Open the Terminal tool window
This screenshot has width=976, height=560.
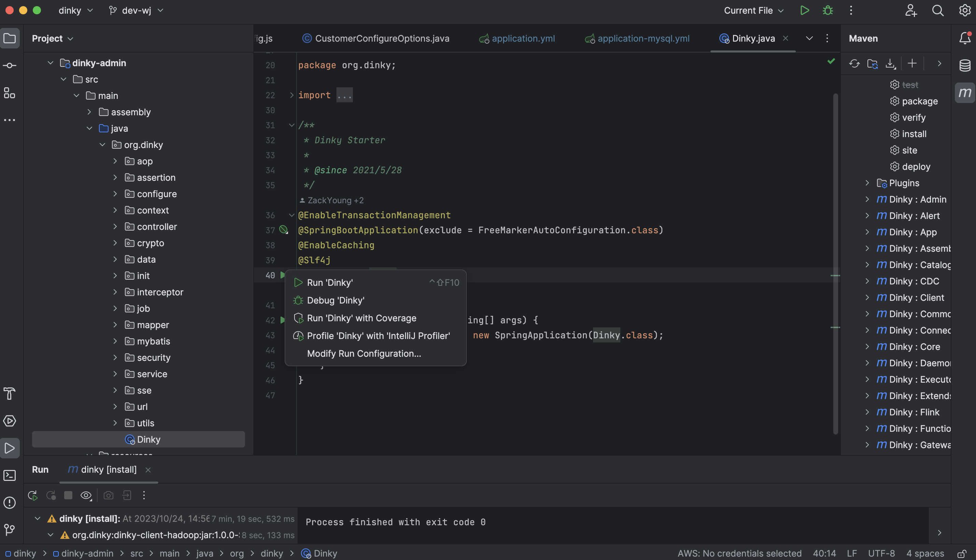click(10, 475)
